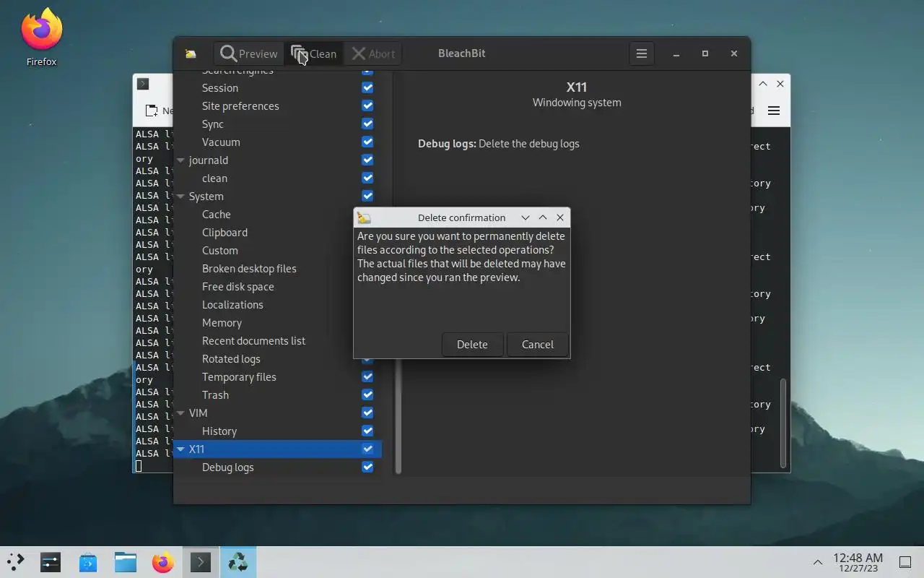
Task: Select the Memory tree item
Action: tap(222, 322)
